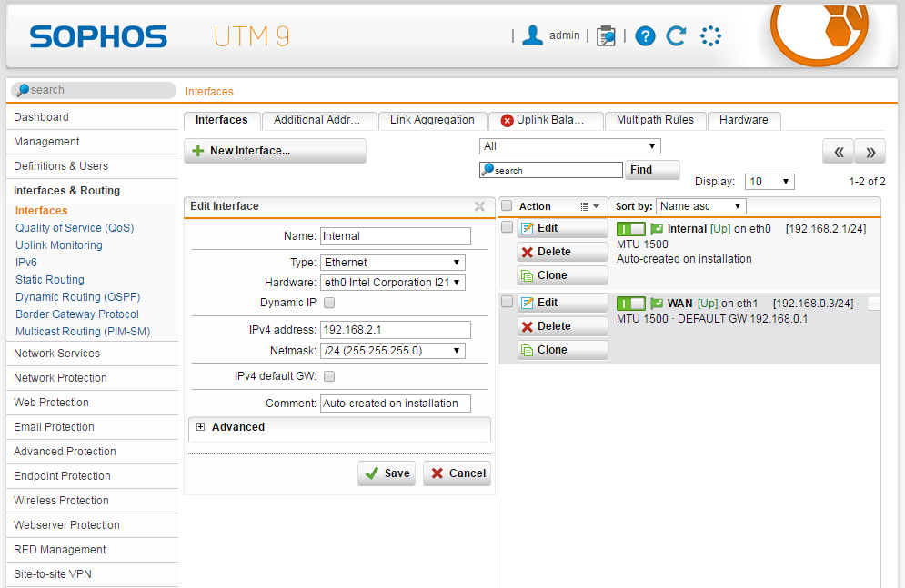Open the live log clipboard icon

pyautogui.click(x=606, y=35)
